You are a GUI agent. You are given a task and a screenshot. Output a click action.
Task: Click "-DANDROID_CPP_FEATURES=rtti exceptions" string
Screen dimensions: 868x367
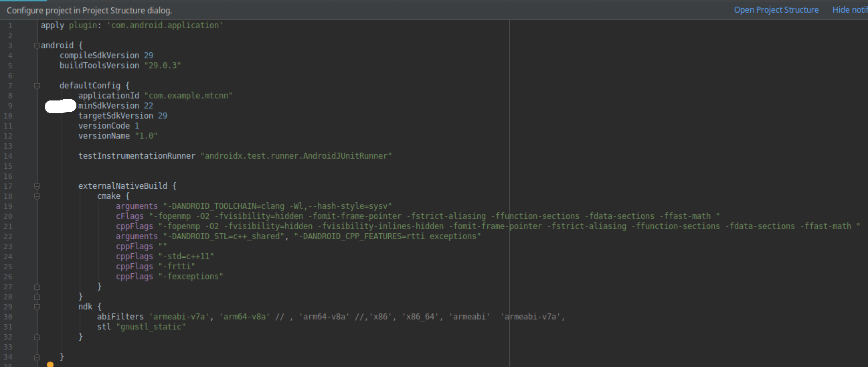(387, 236)
